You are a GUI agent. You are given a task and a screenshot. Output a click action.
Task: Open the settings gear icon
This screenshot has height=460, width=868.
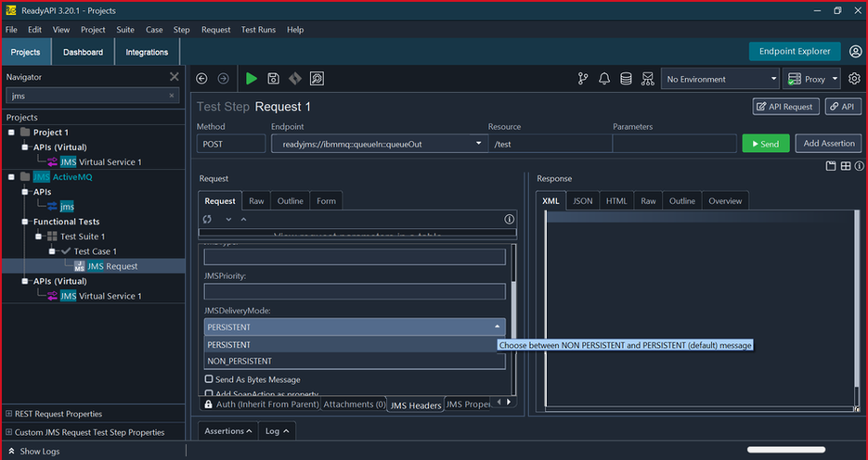[x=854, y=79]
